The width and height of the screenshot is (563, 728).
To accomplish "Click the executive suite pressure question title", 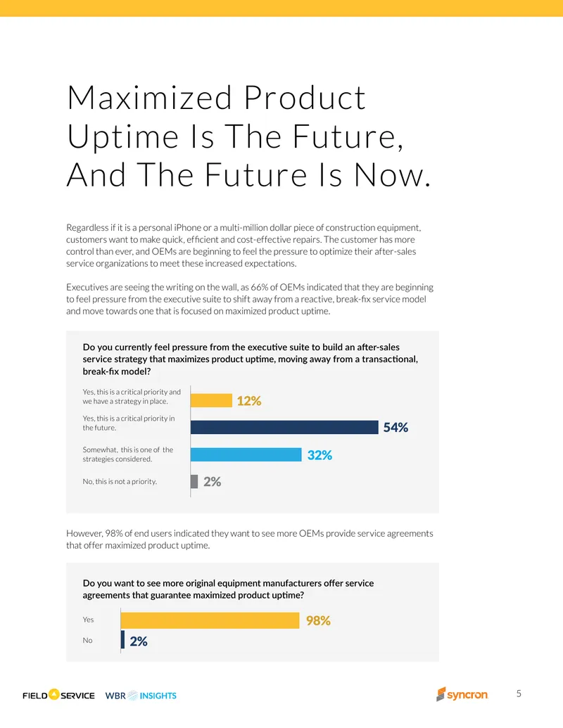I will (x=251, y=359).
